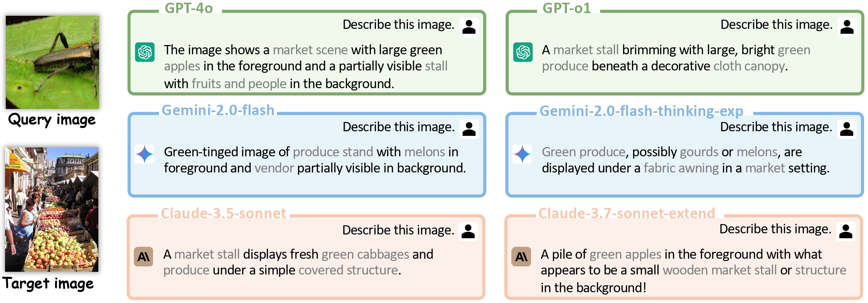Click the "Describe this image." prompt in the GPT-o1 panel
Viewport: 868px width, 303px height.
776,25
